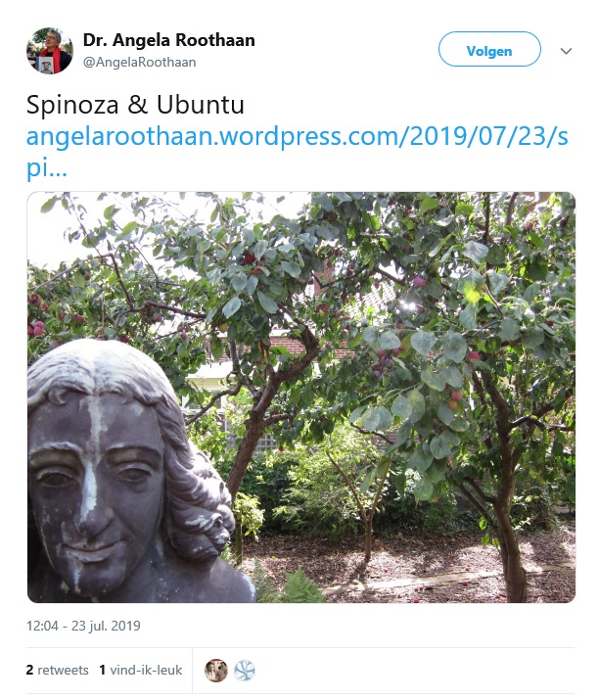Open Dr. Angela Roothaan's profile picture
The width and height of the screenshot is (598, 700).
[50, 51]
